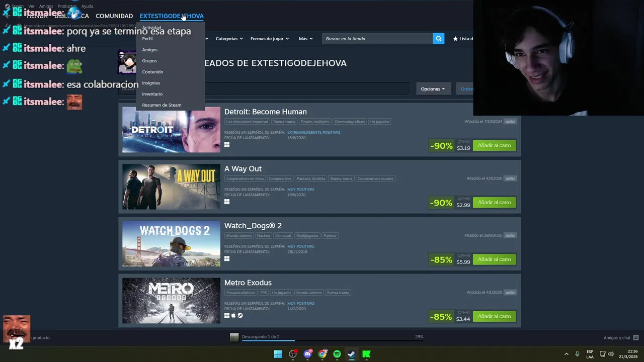Screen dimensions: 644x362
Task: Click the EXTESTIGODEJEHOVA profile tab
Action: coord(172,16)
